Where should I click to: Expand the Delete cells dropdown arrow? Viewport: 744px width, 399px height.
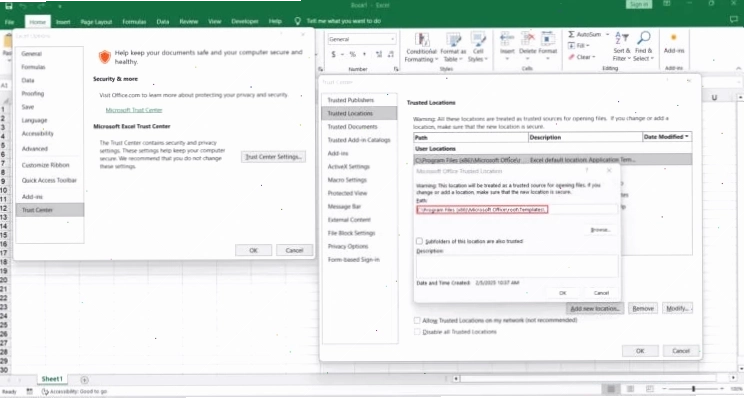point(528,59)
